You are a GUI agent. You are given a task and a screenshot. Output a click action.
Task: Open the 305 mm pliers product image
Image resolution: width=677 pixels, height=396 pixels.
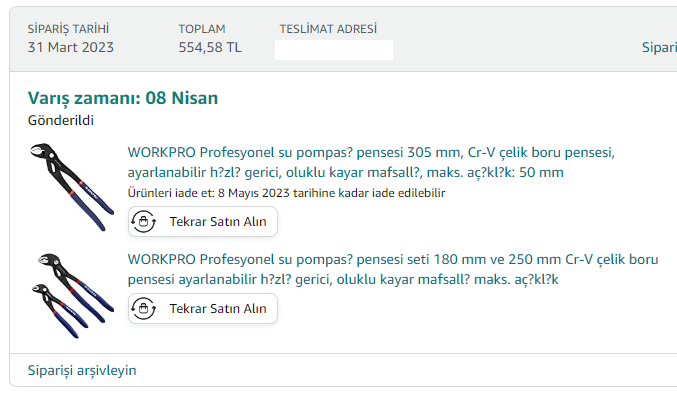[x=72, y=187]
